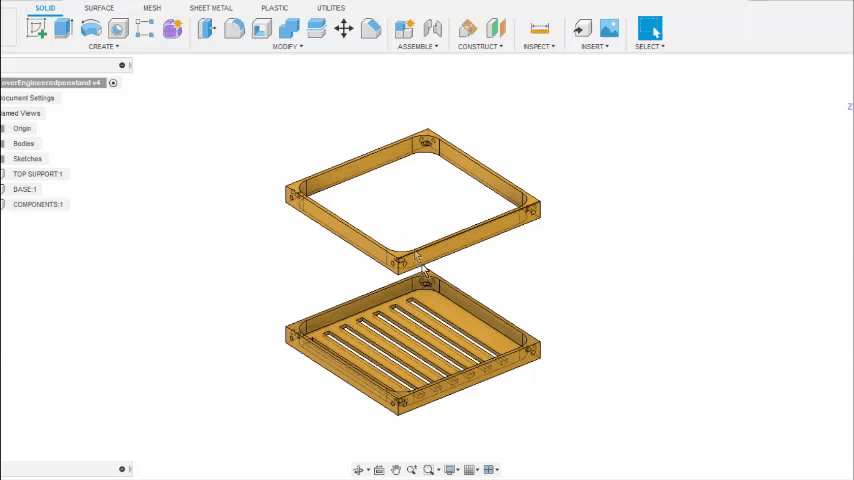Viewport: 854px width, 480px height.
Task: Select the Combine tool
Action: [x=289, y=28]
